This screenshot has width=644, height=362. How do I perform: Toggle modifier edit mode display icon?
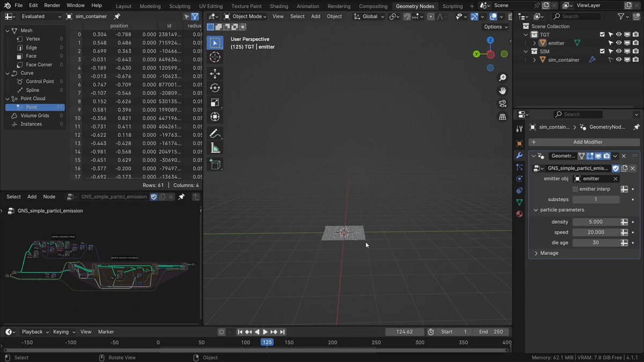pyautogui.click(x=590, y=156)
